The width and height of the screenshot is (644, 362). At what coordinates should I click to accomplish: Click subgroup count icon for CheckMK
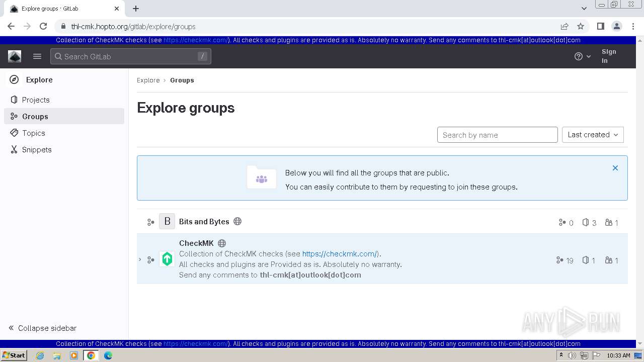(560, 260)
